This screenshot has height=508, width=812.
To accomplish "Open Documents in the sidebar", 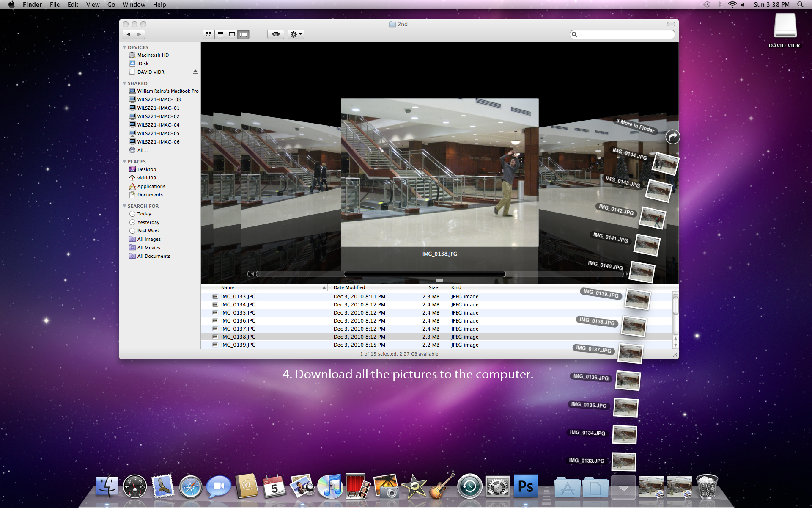I will coord(150,195).
